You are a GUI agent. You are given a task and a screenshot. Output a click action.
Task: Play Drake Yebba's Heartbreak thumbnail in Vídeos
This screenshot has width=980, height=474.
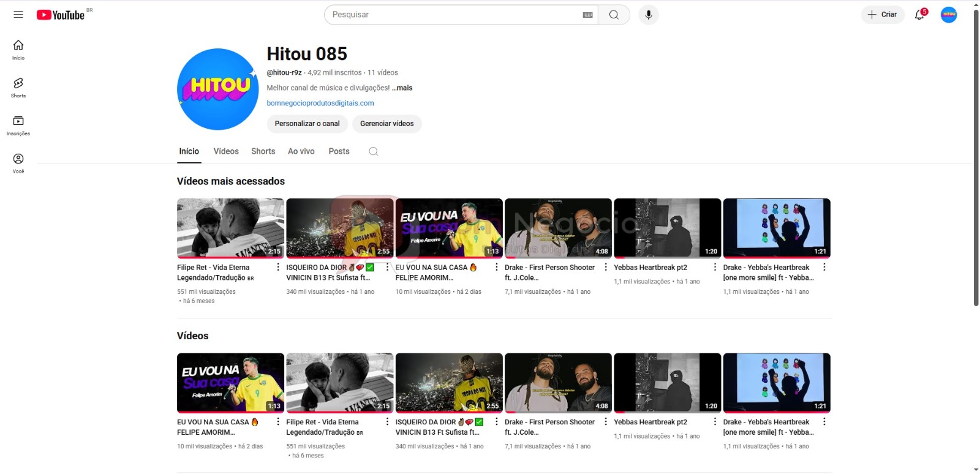tap(777, 383)
